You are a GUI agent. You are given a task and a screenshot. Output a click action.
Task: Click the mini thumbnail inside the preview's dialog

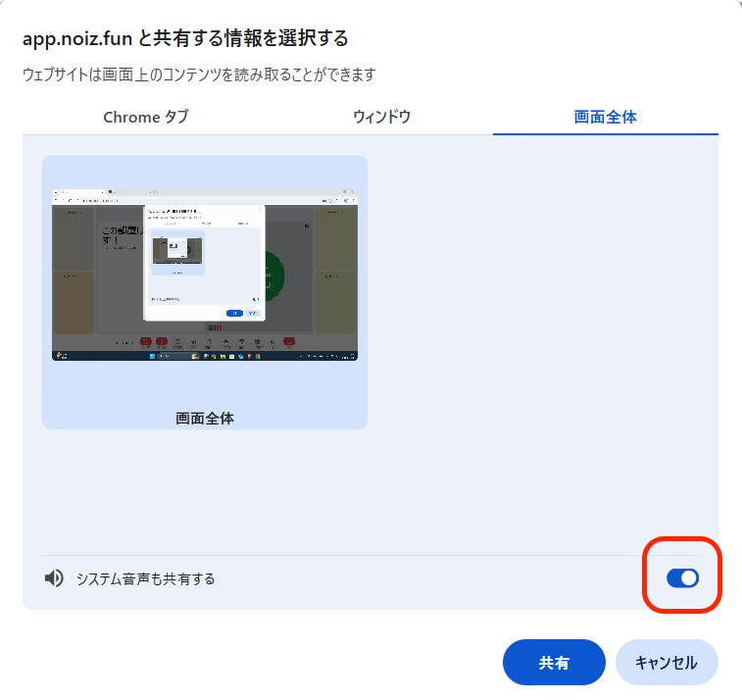(x=176, y=251)
